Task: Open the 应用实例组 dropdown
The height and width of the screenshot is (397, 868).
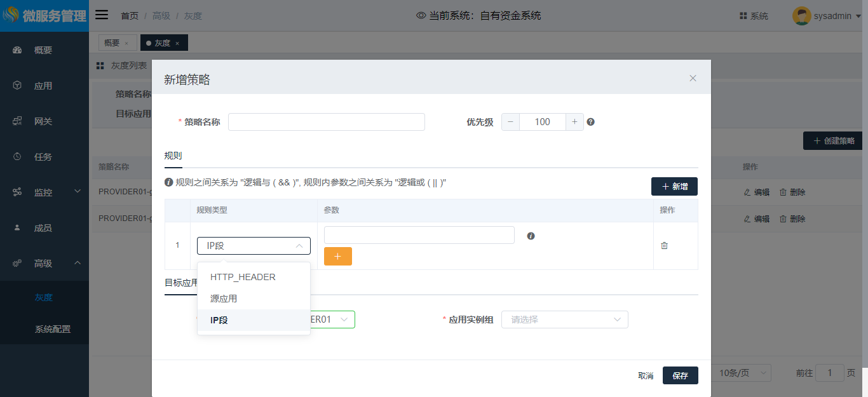Action: tap(564, 320)
